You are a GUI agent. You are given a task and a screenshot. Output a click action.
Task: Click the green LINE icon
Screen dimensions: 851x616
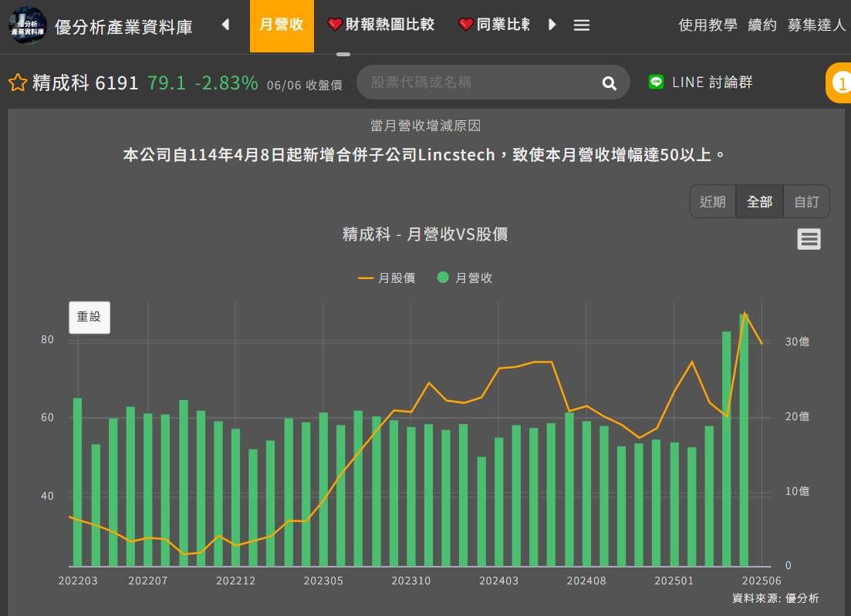(656, 82)
